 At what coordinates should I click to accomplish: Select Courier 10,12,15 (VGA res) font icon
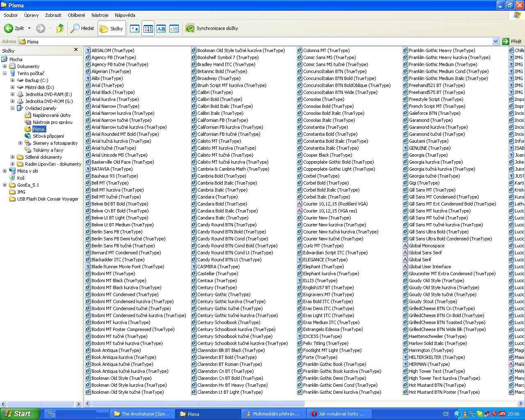click(300, 211)
